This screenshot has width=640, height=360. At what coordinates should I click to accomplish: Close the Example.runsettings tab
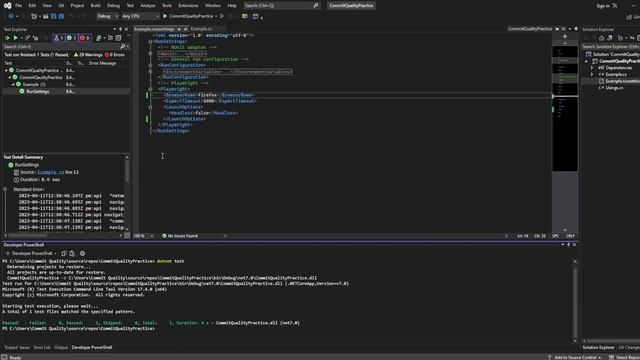186,29
